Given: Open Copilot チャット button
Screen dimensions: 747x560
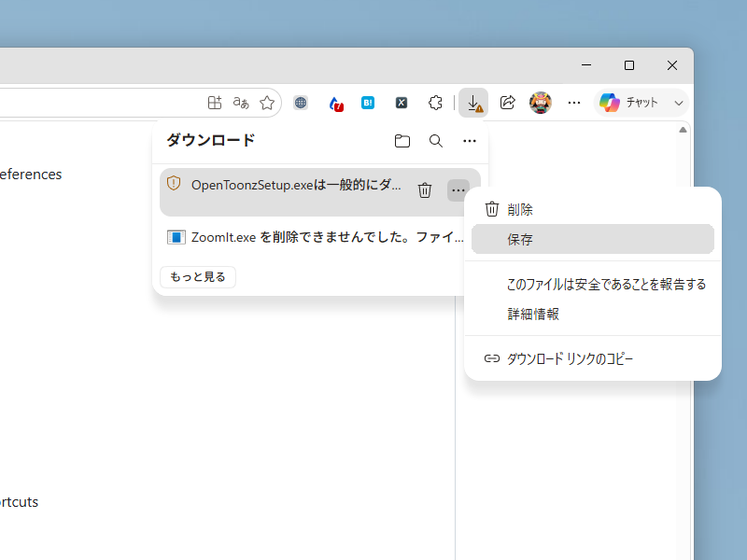Looking at the screenshot, I should (x=628, y=103).
